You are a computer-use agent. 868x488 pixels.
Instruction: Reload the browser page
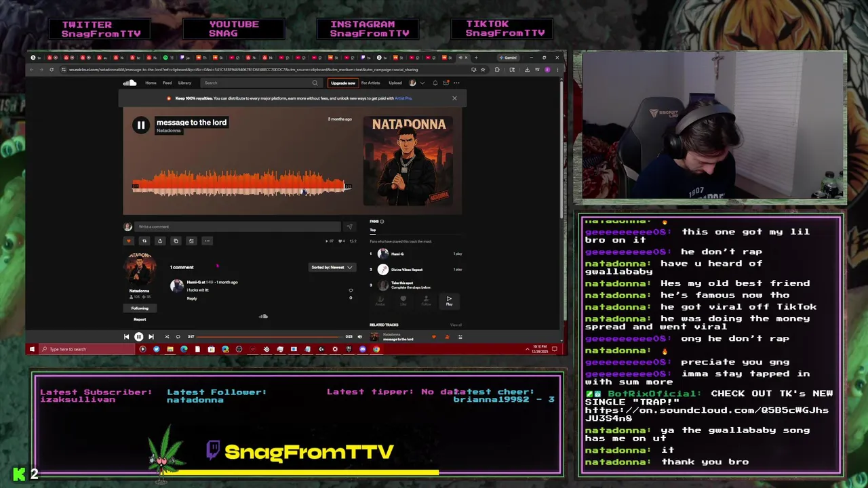pyautogui.click(x=52, y=69)
